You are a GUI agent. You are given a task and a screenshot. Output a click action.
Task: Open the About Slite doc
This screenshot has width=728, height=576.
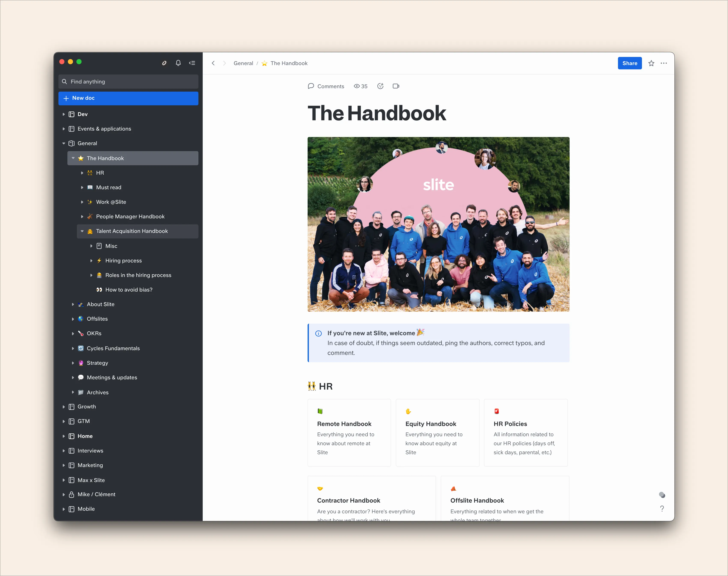coord(100,304)
